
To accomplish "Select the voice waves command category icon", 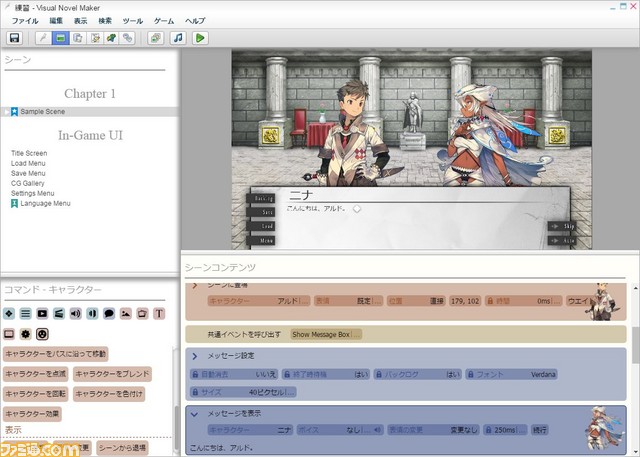I will coord(92,313).
